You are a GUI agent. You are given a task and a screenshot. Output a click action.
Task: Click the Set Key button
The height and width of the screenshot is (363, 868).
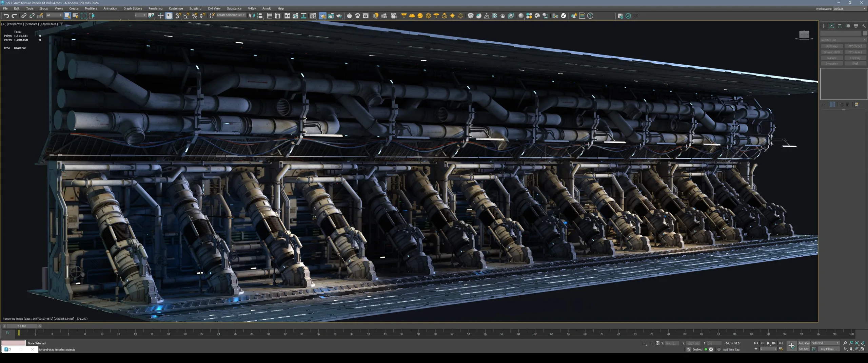(804, 349)
